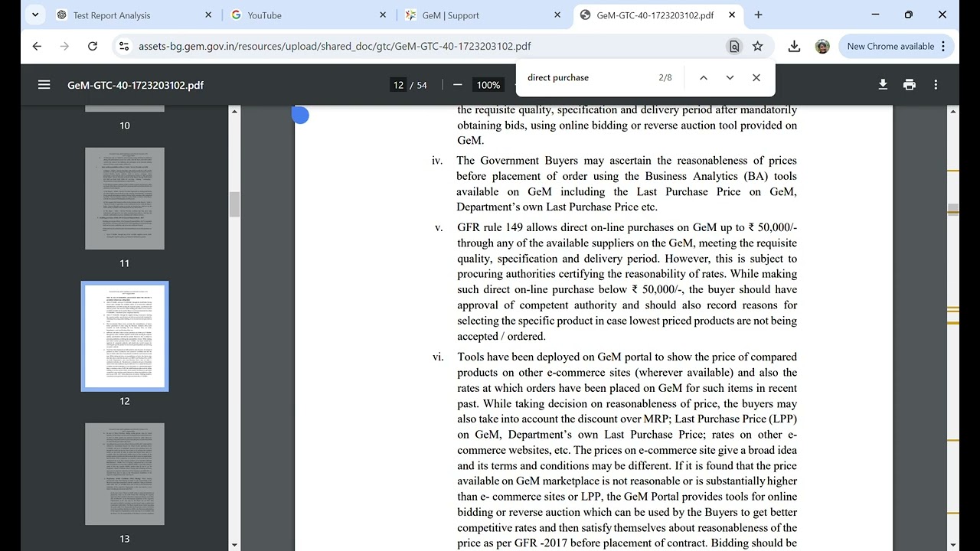Print the PDF document
Viewport: 980px width, 551px height.
tap(910, 85)
